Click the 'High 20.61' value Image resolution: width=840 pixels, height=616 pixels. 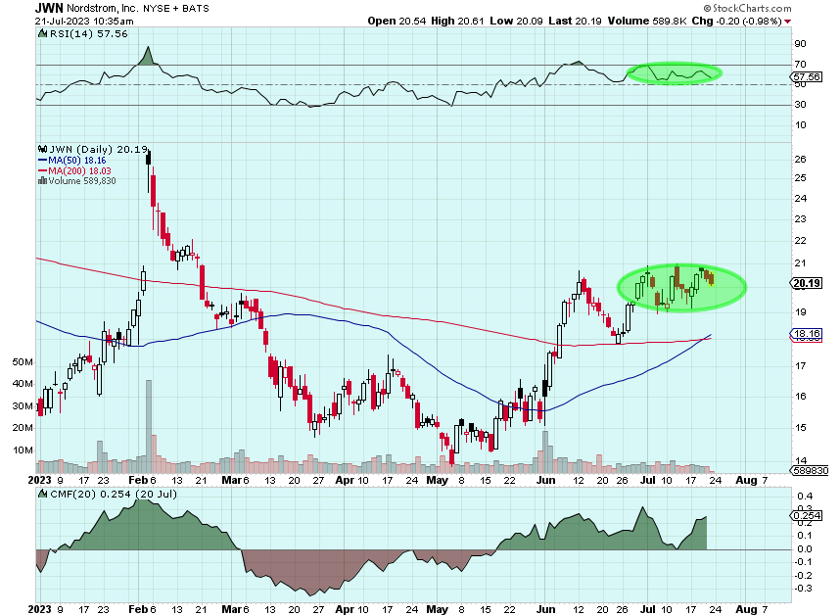tap(457, 21)
